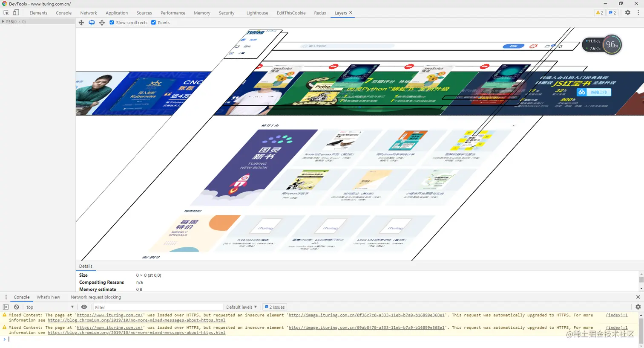The width and height of the screenshot is (644, 348).
Task: Open the EditThisCookie tab
Action: 291,13
